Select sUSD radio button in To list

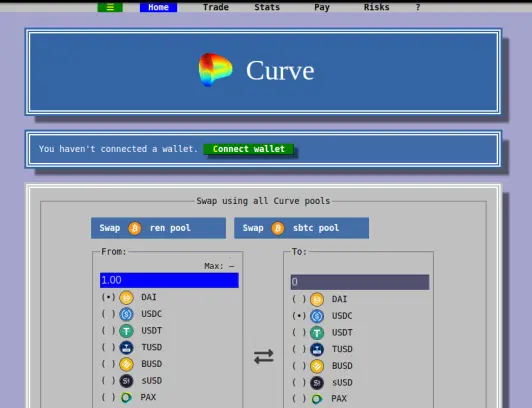299,382
